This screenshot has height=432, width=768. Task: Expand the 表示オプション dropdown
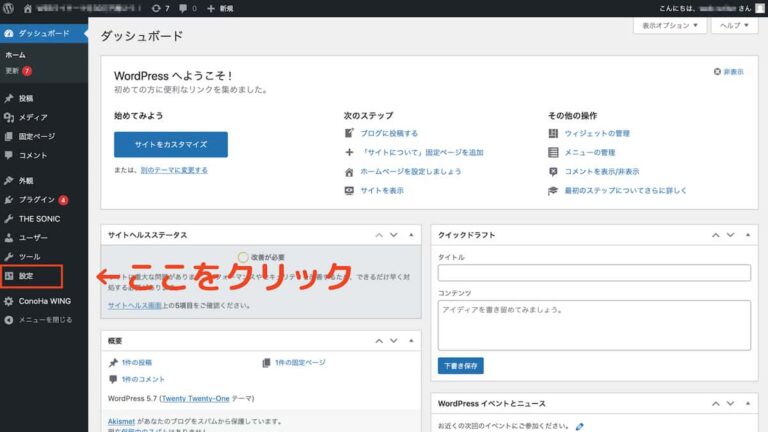[670, 25]
